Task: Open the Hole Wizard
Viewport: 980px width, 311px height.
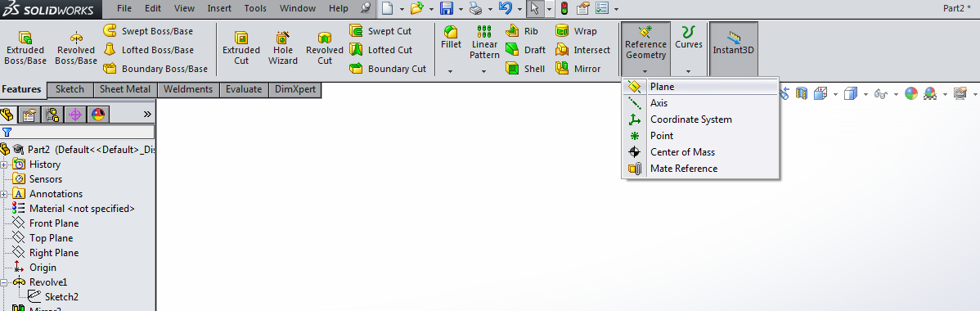Action: pos(283,47)
